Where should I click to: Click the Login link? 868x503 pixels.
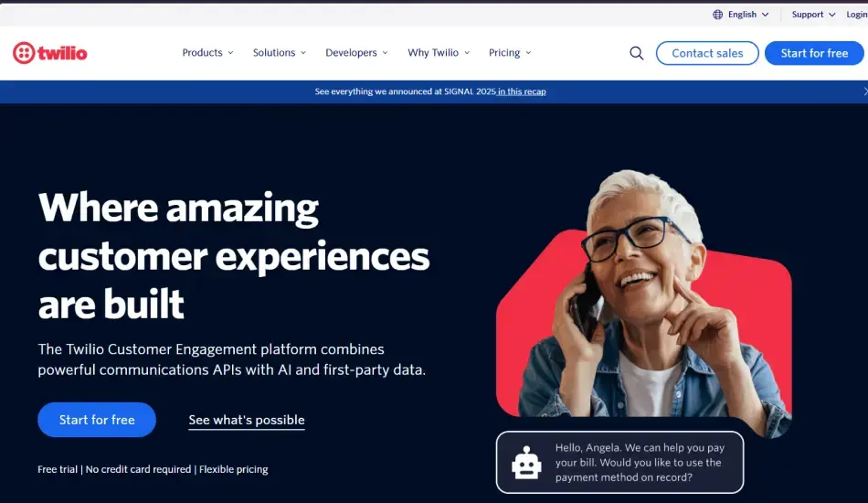point(856,15)
